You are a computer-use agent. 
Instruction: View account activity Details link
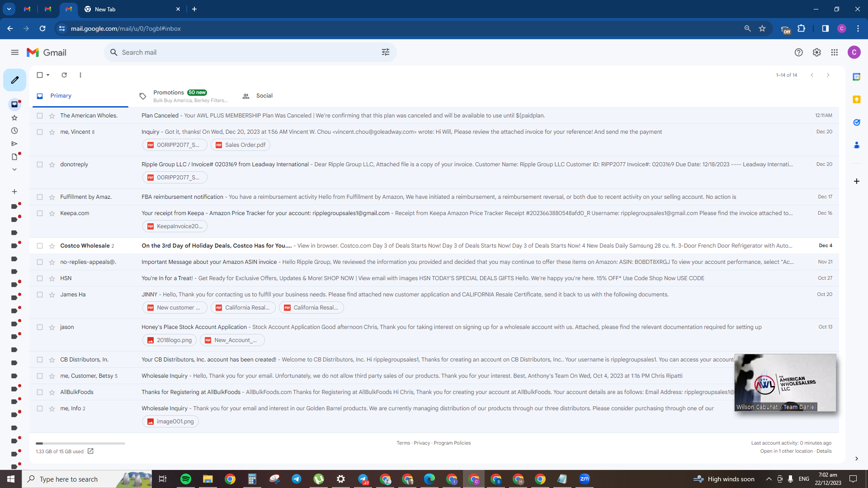pos(824,451)
